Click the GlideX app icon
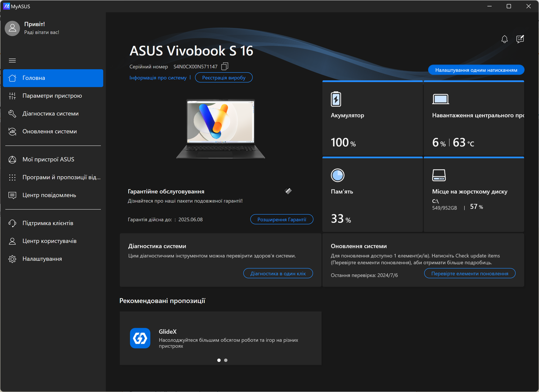The image size is (539, 392). 140,338
